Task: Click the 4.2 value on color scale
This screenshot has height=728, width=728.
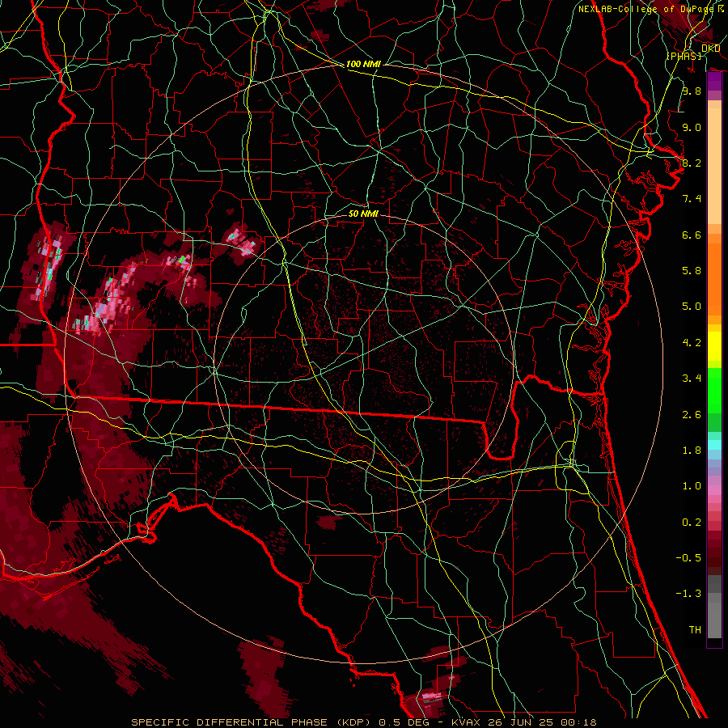Action: (692, 343)
